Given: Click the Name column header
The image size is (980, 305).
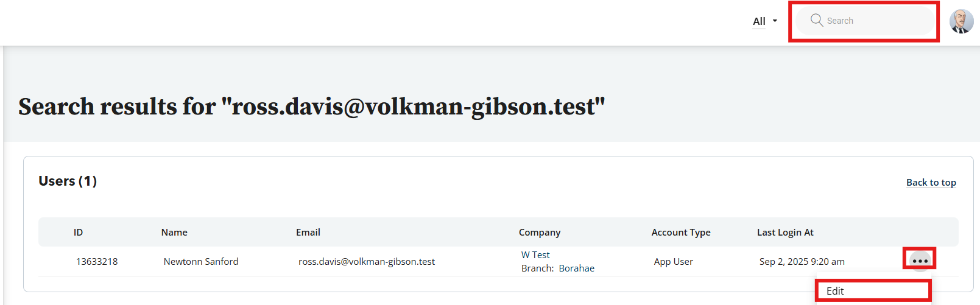Looking at the screenshot, I should point(174,232).
